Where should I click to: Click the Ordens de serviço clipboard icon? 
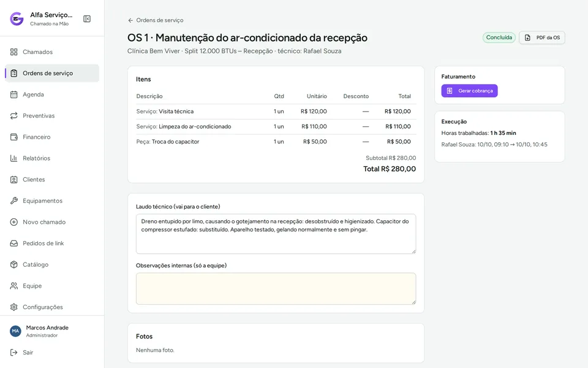(x=14, y=73)
